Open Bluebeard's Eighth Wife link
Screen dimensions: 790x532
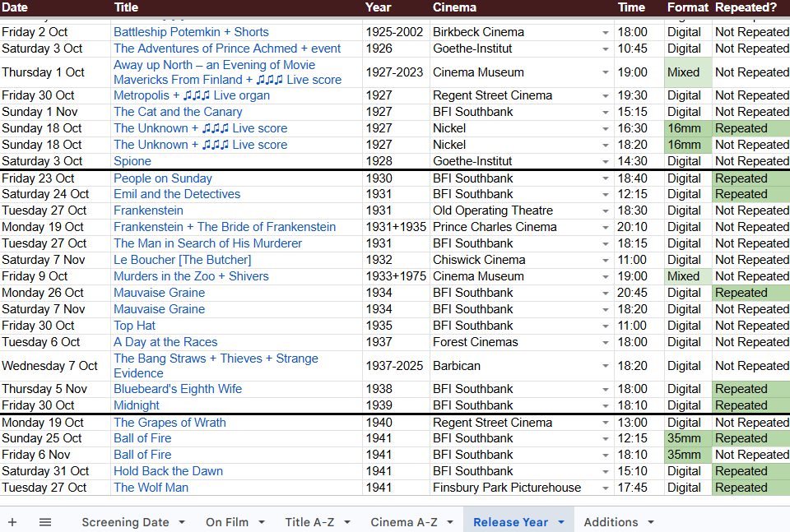point(178,389)
